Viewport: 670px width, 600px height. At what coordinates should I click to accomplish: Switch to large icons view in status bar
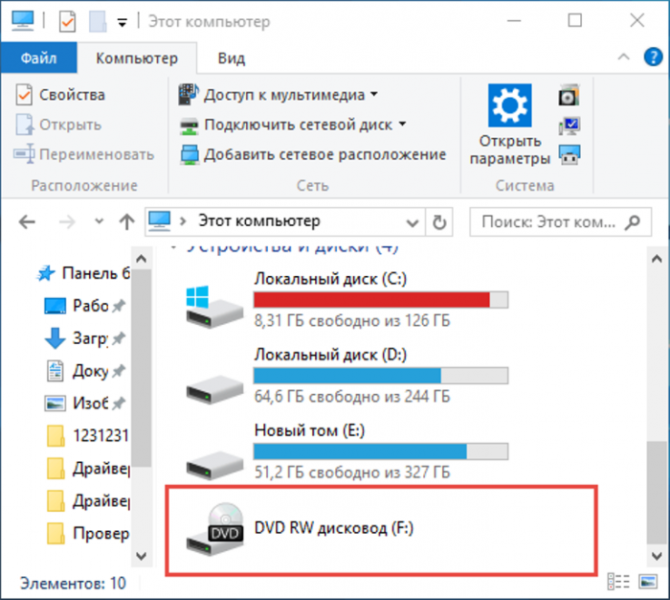(x=648, y=582)
